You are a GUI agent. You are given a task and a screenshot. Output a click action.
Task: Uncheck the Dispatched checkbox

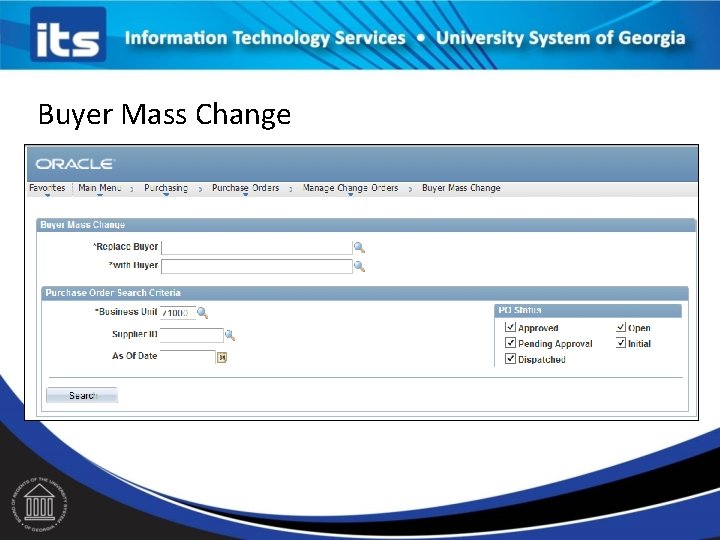pos(510,358)
